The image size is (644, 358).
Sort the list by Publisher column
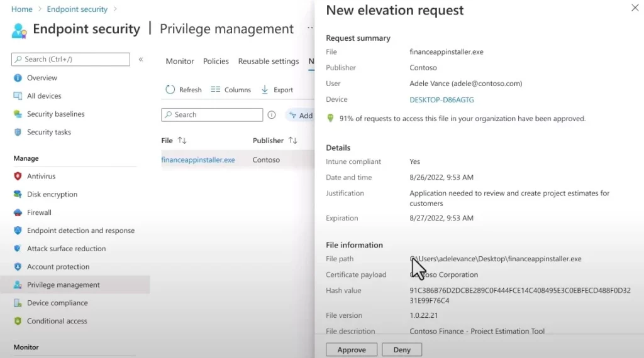tap(292, 141)
